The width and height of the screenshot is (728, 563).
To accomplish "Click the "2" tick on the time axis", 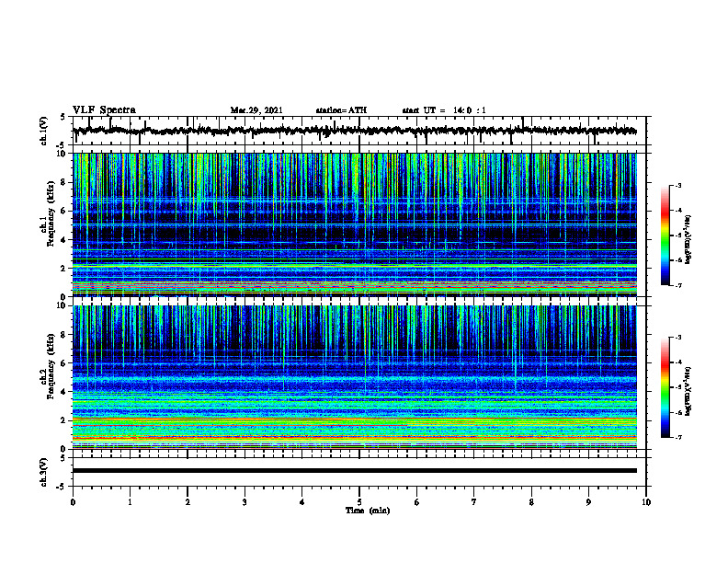I will click(x=188, y=502).
